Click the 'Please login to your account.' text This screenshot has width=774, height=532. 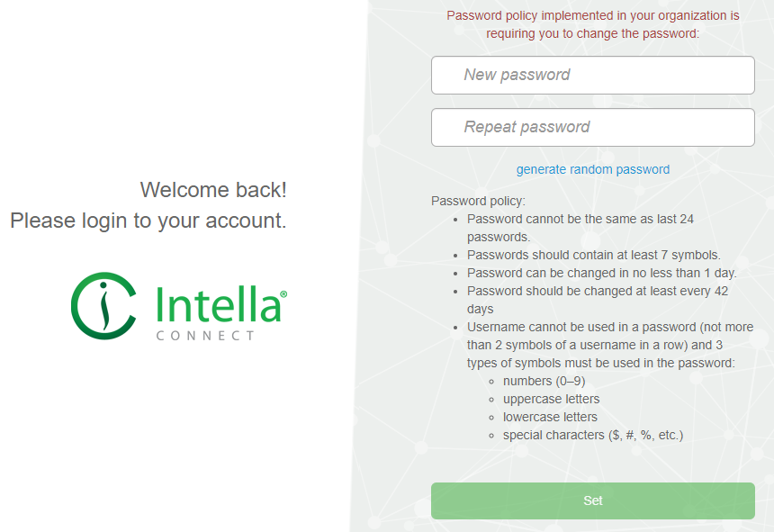148,220
